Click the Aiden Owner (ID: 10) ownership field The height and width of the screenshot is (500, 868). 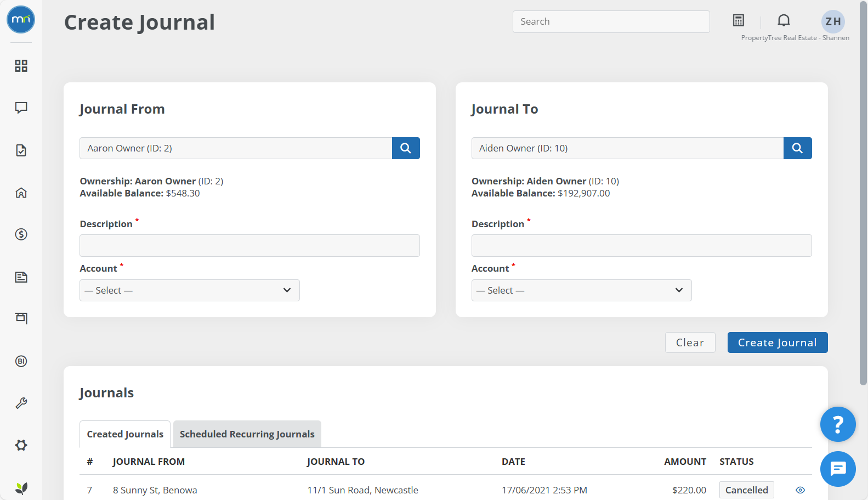click(x=628, y=148)
